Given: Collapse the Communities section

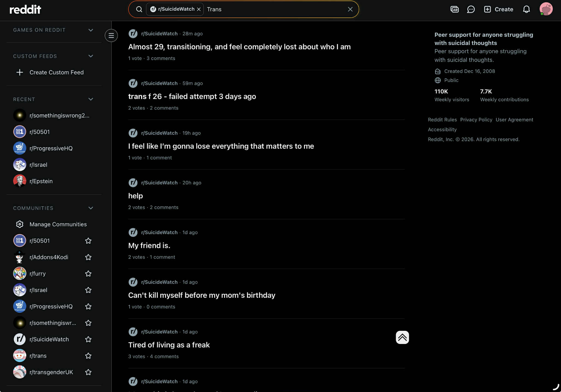Looking at the screenshot, I should (91, 208).
